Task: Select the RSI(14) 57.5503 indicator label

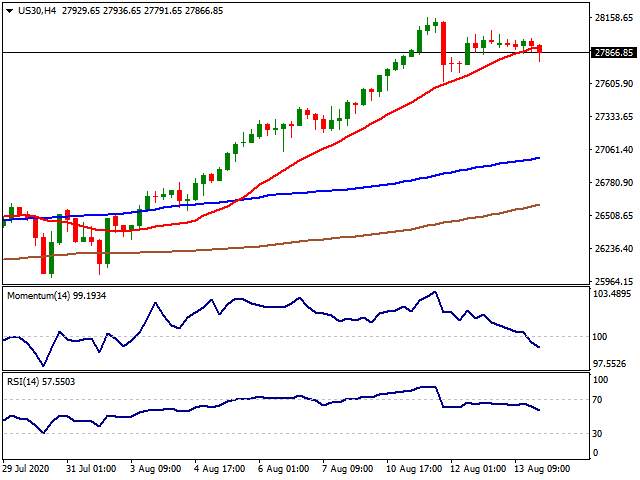Action: coord(41,382)
